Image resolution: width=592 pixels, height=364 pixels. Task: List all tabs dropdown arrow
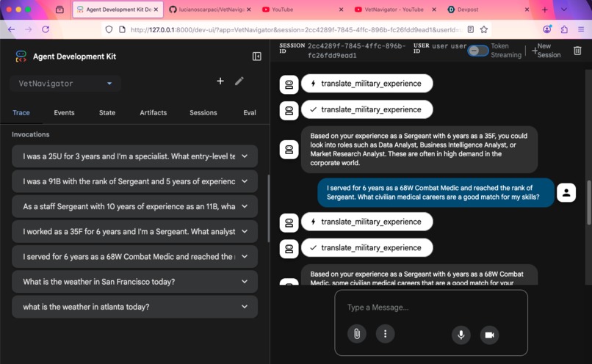pos(563,10)
